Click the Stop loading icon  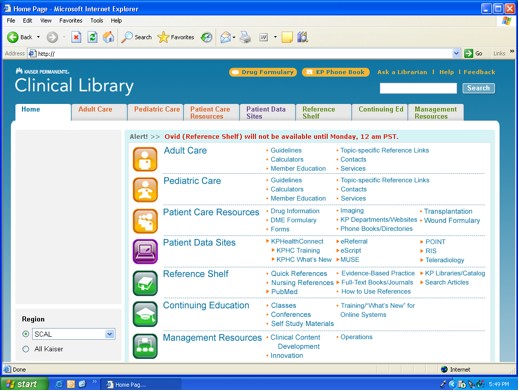tap(76, 37)
